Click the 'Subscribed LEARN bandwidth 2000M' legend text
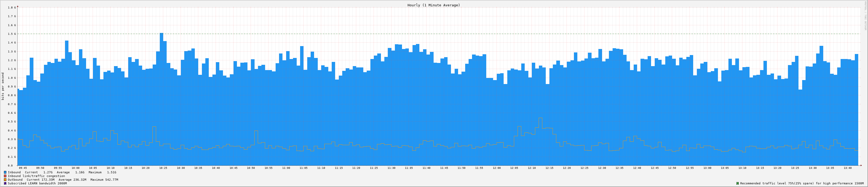This screenshot has height=187, width=868. tap(37, 183)
